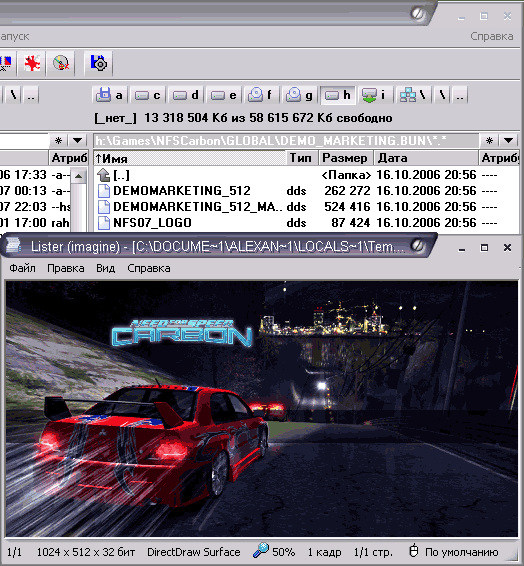
Task: Open left-panel favorites asterisk button
Action: [x=58, y=140]
